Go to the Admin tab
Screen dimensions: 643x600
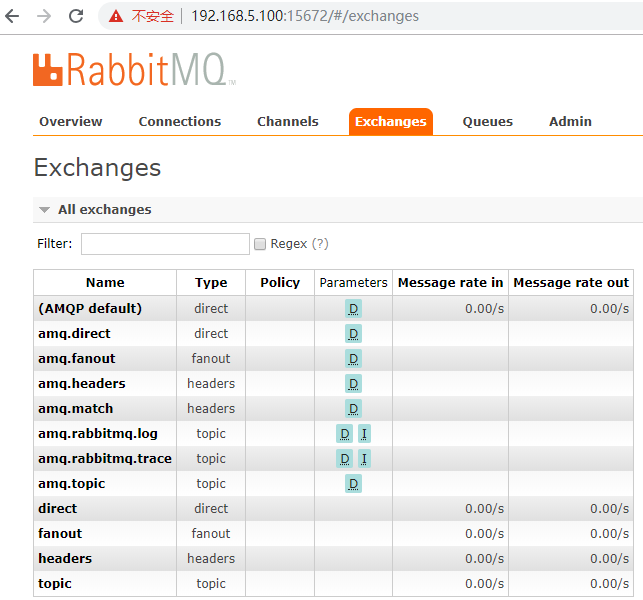click(570, 121)
